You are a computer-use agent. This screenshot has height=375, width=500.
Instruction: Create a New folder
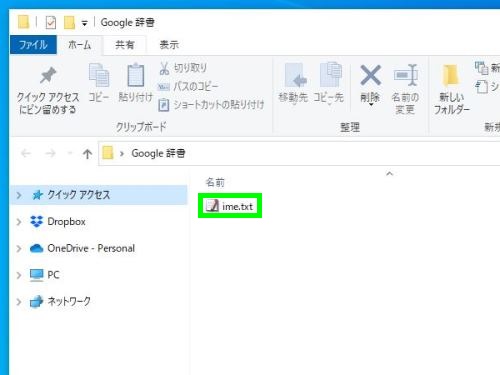452,89
